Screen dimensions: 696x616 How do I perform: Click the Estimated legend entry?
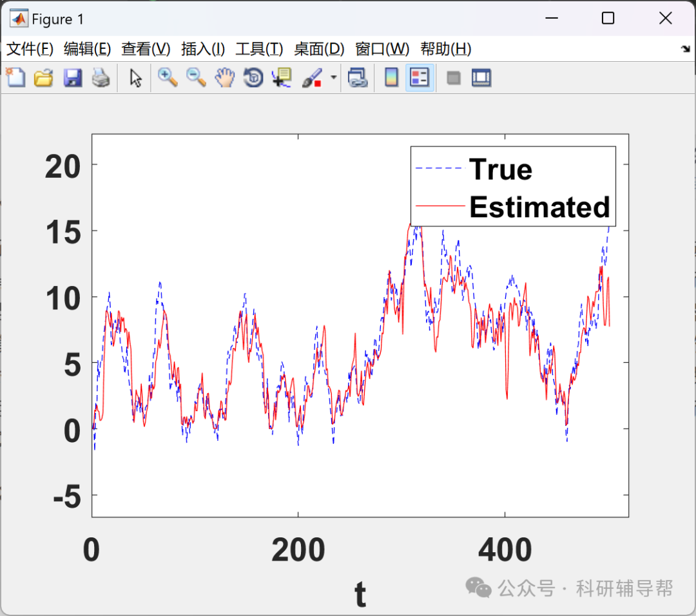[540, 207]
